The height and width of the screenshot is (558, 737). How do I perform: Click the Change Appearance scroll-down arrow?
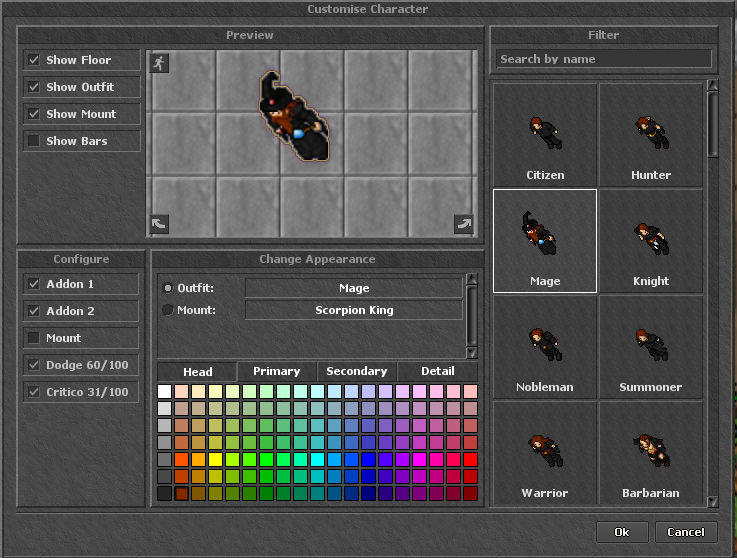tap(472, 353)
